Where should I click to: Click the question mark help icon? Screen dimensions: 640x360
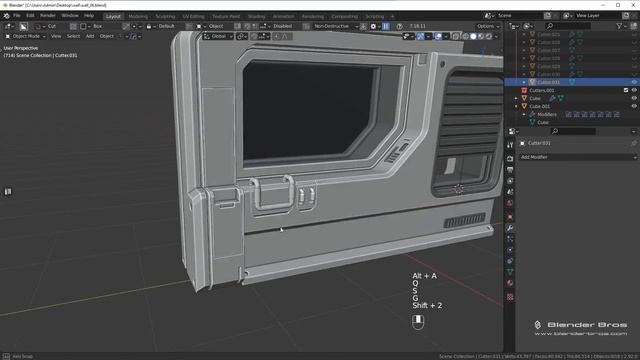pyautogui.click(x=400, y=26)
